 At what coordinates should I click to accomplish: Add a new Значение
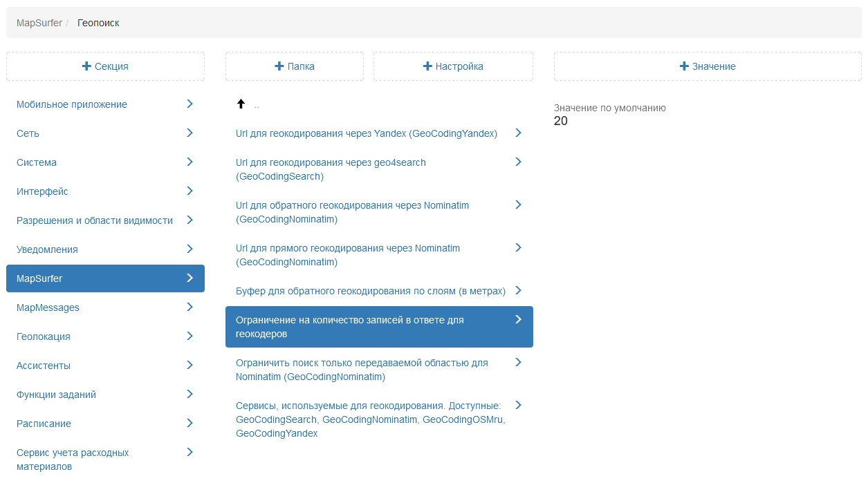(708, 66)
